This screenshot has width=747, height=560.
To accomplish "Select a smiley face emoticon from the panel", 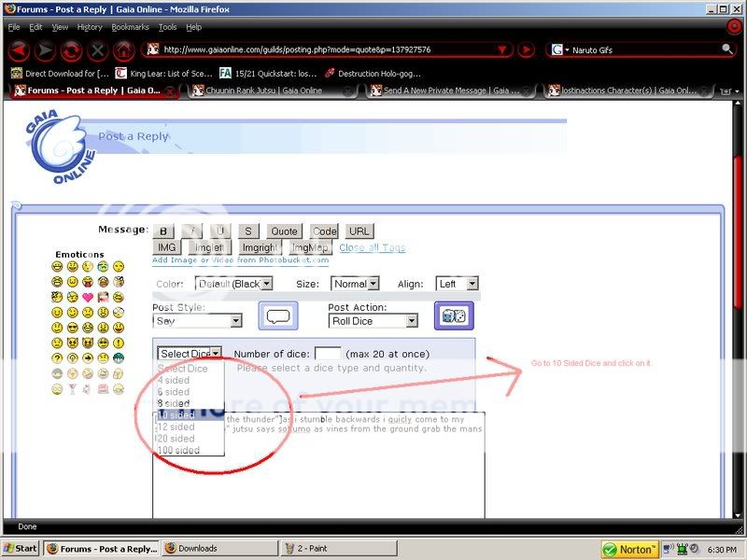I will click(57, 265).
